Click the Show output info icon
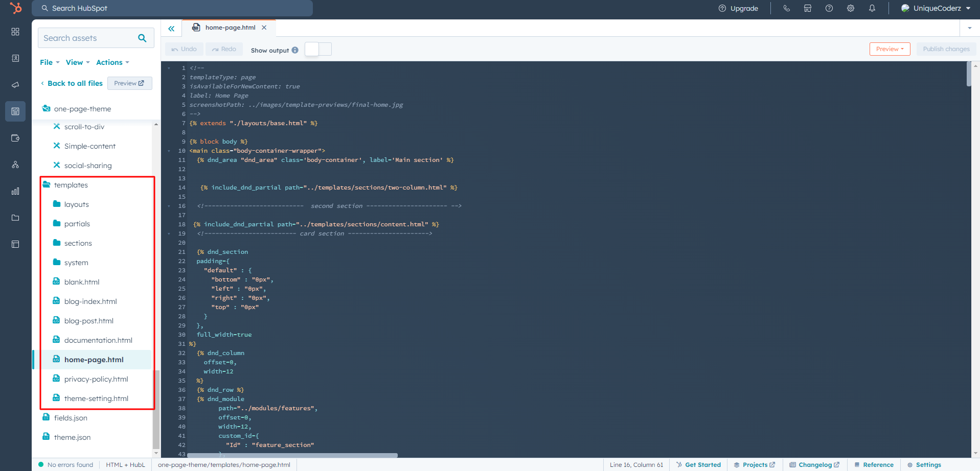 point(295,50)
